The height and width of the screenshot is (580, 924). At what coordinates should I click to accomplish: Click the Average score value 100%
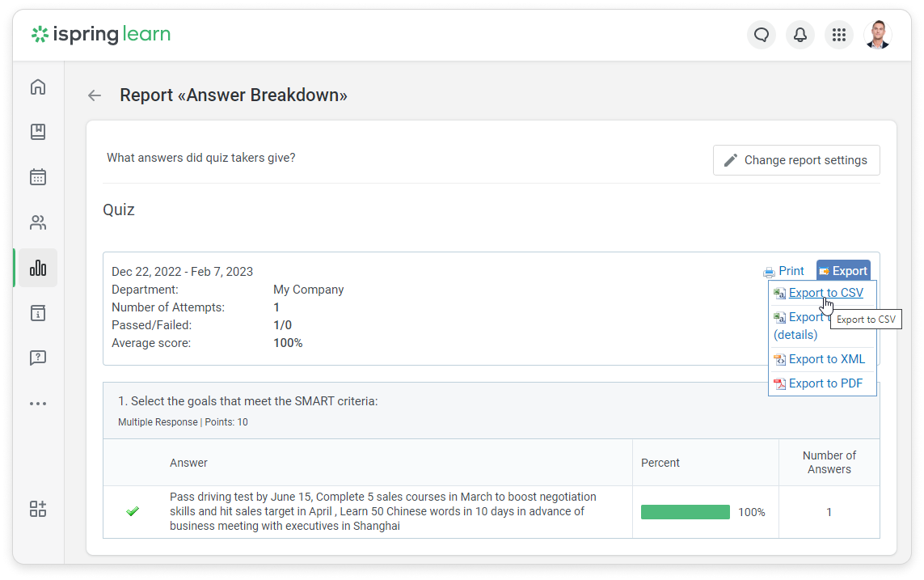[x=288, y=343]
